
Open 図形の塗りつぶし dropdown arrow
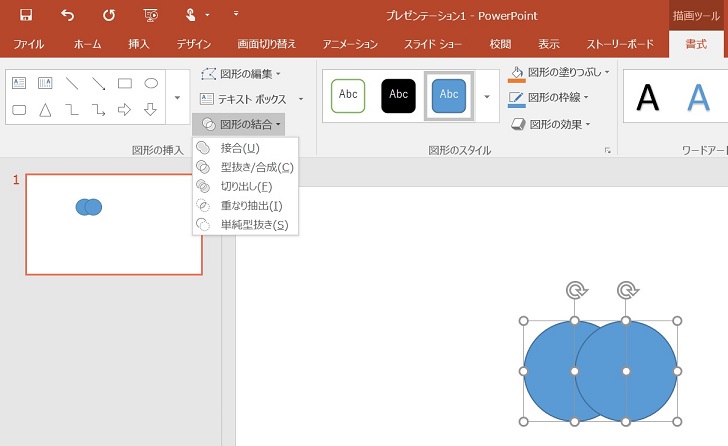[607, 72]
